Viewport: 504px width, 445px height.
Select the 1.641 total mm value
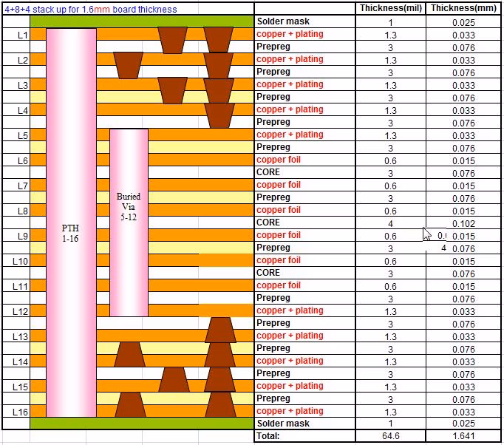463,435
